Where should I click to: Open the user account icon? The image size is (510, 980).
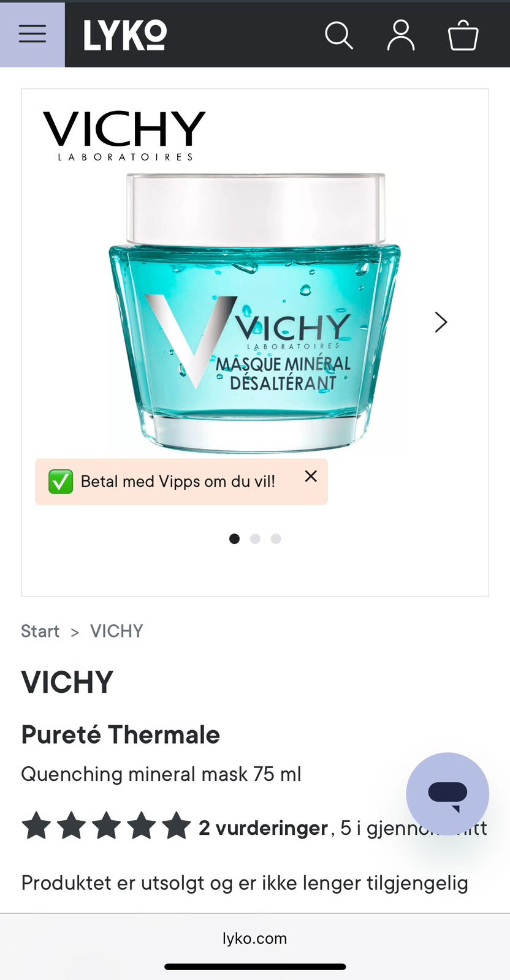tap(401, 35)
